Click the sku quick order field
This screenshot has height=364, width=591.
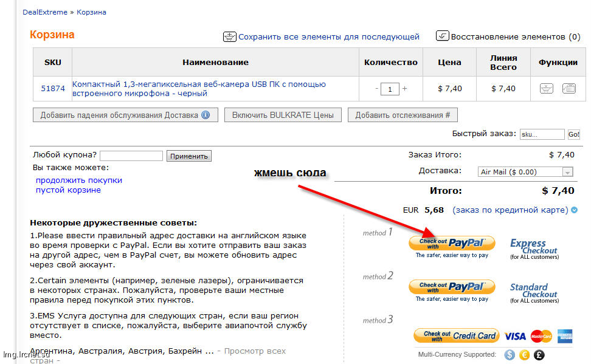[542, 134]
